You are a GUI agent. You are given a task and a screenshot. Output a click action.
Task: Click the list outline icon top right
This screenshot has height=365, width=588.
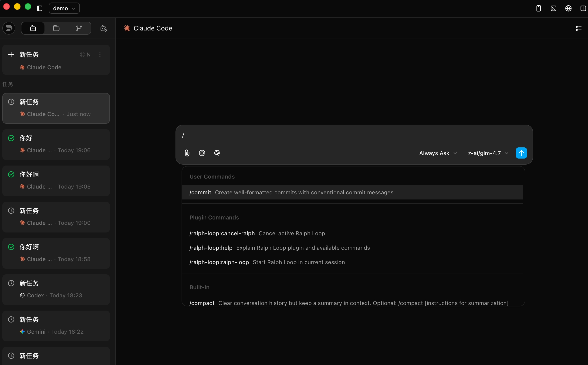tap(579, 29)
